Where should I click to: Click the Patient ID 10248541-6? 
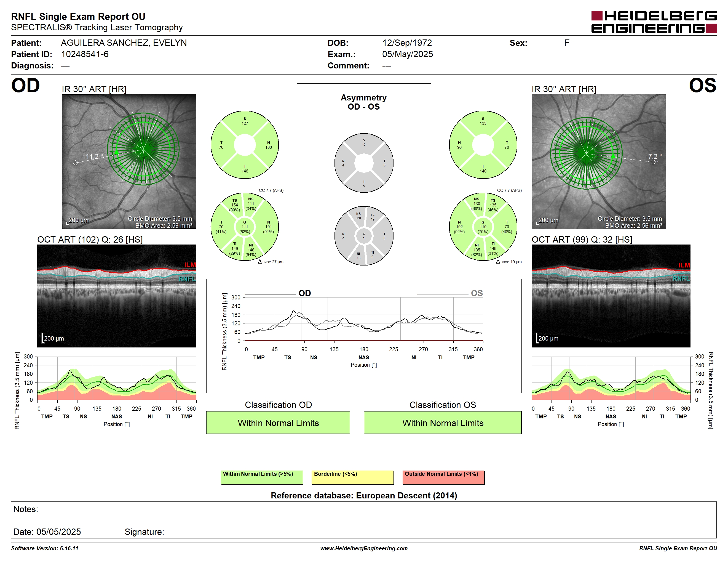pyautogui.click(x=85, y=54)
